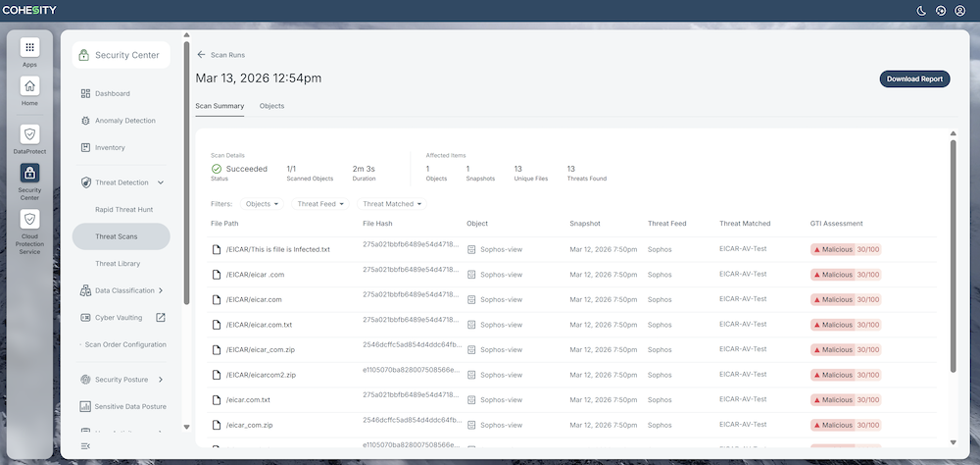Open Sensitive Data Posture

pyautogui.click(x=130, y=407)
